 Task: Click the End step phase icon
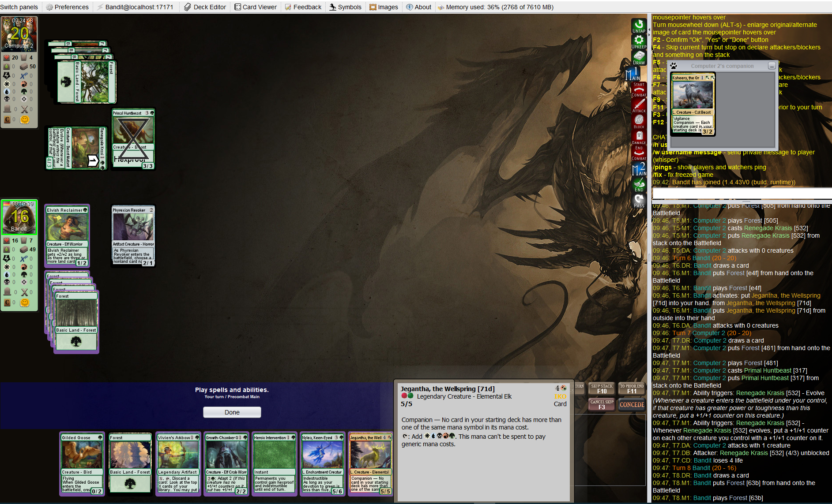tap(639, 185)
